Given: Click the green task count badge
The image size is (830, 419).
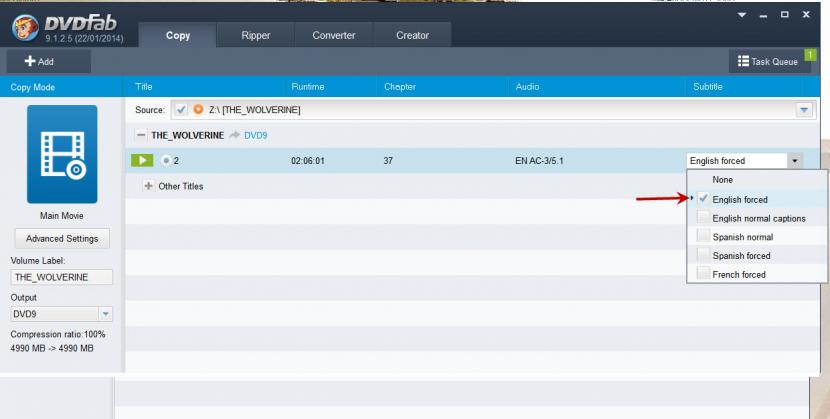Looking at the screenshot, I should [810, 54].
